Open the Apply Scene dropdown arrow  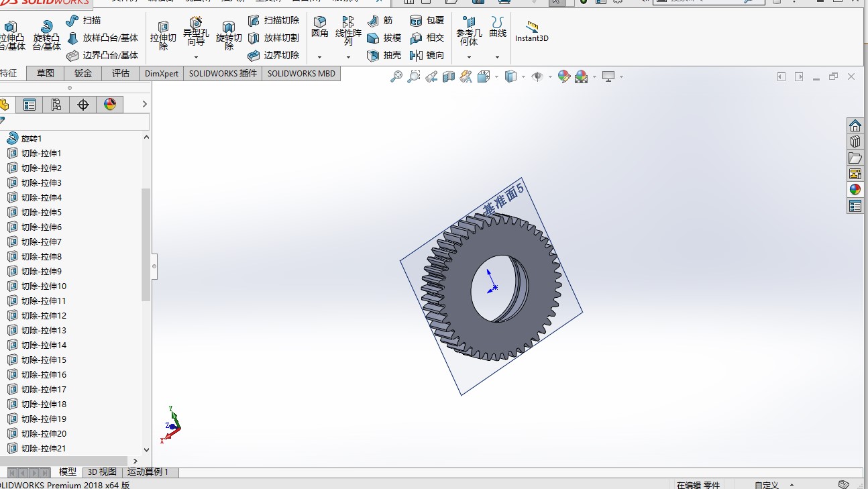594,76
